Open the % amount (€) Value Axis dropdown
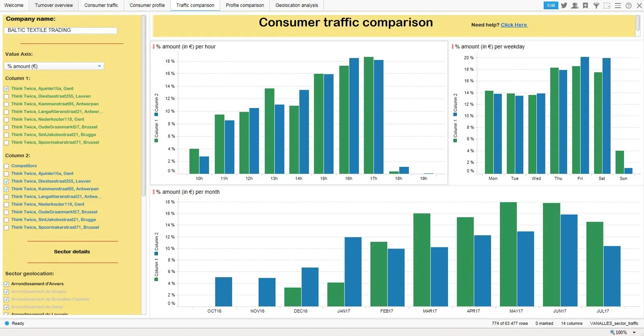The height and width of the screenshot is (336, 644). 54,66
